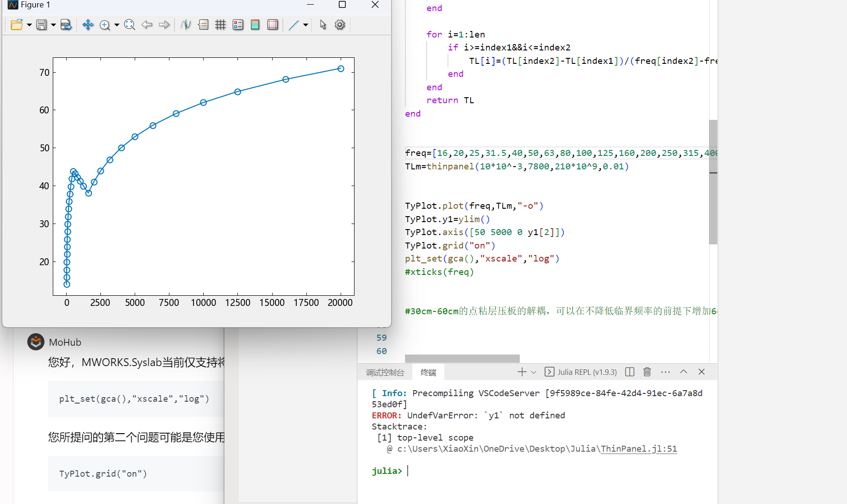
Task: Expand the line tool dropdown arrow
Action: [x=305, y=25]
